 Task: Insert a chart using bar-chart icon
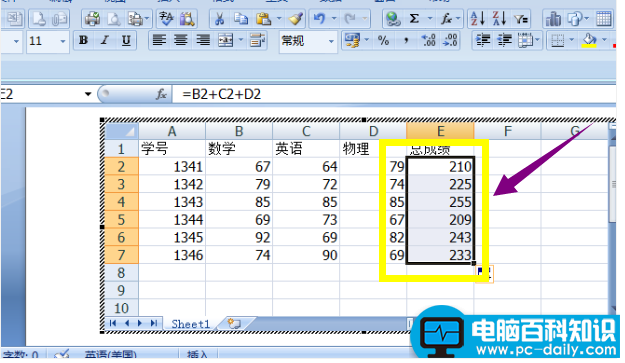point(553,19)
